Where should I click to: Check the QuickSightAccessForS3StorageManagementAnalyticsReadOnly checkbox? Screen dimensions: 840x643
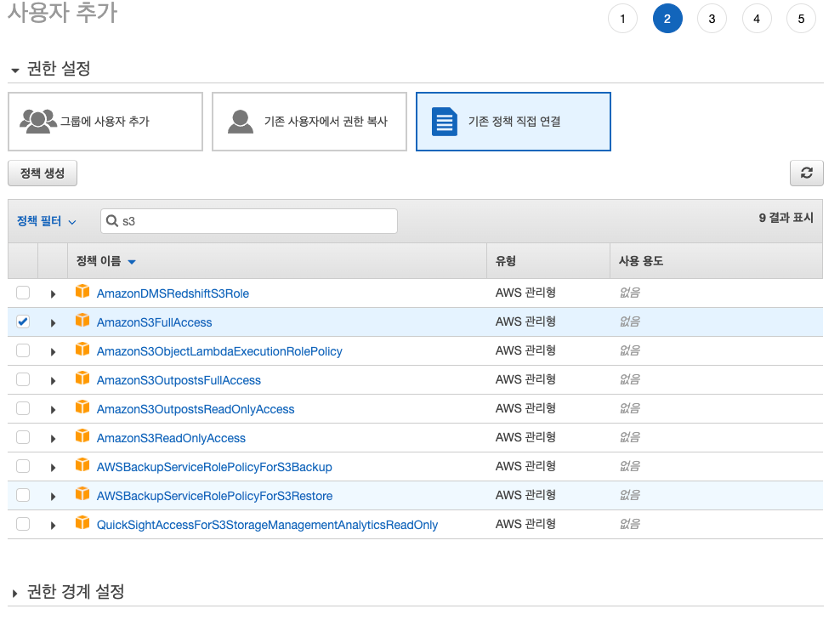23,524
